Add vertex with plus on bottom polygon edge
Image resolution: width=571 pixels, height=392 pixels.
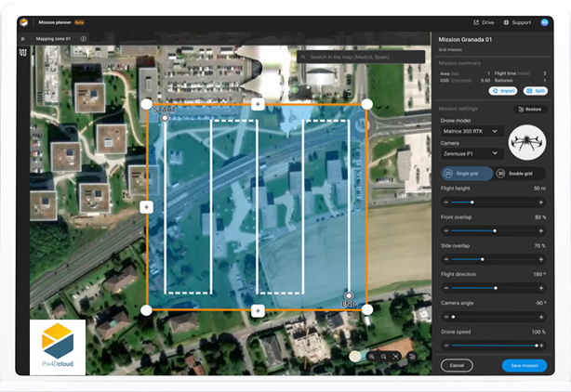click(x=258, y=311)
